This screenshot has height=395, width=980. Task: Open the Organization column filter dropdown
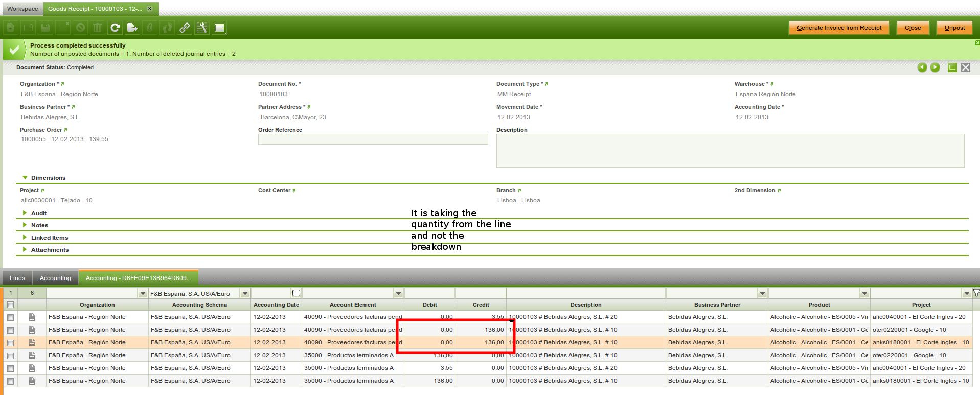tap(143, 293)
